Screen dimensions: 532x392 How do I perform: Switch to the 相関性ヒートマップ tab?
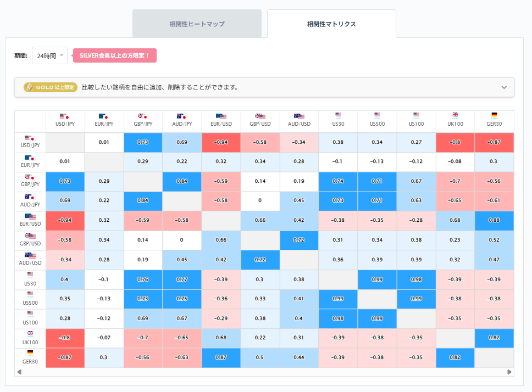pos(197,23)
